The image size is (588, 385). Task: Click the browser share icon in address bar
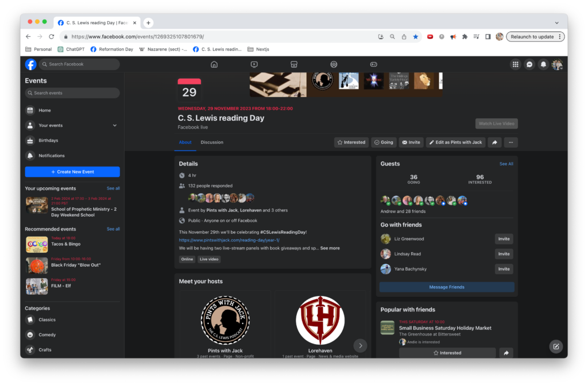click(404, 37)
